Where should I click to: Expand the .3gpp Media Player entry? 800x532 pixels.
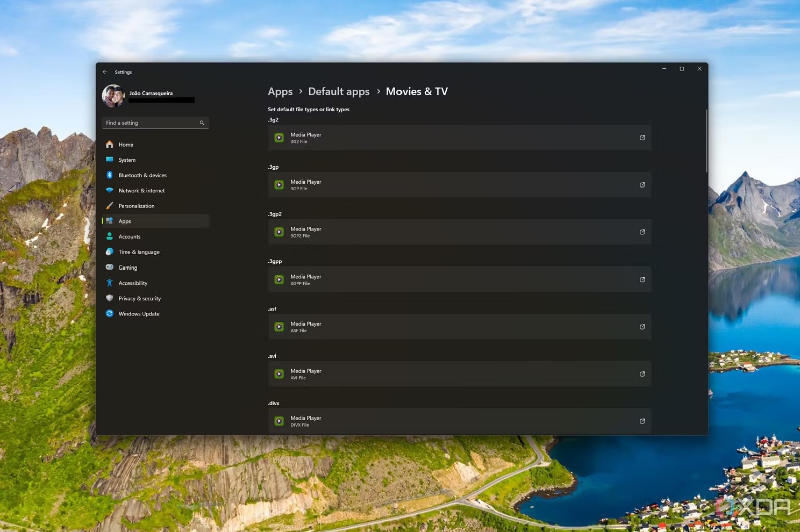(x=459, y=279)
